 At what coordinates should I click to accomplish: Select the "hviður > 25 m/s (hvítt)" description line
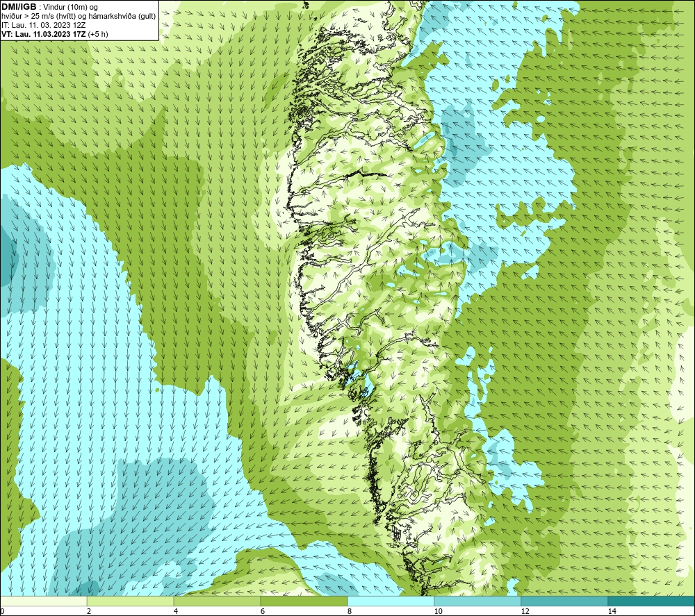point(79,17)
